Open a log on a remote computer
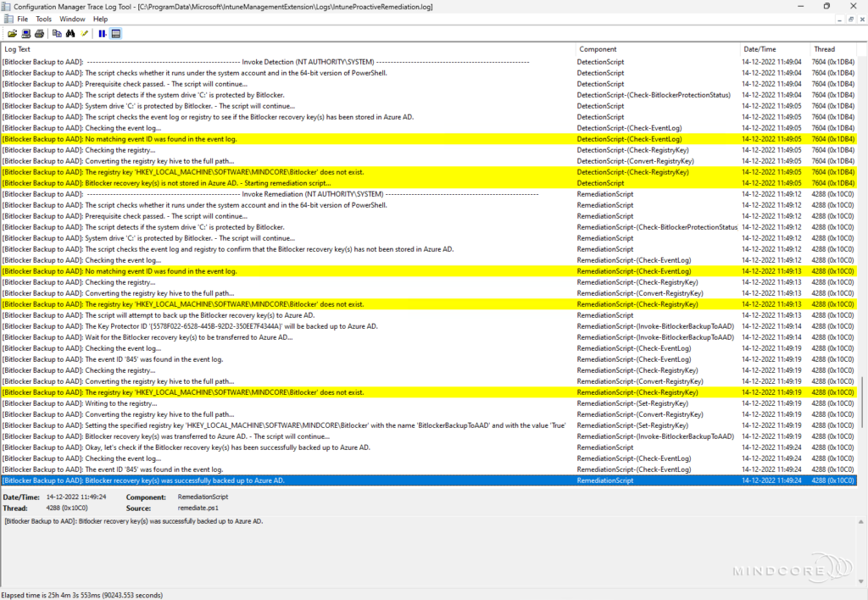The width and height of the screenshot is (868, 600). click(26, 33)
